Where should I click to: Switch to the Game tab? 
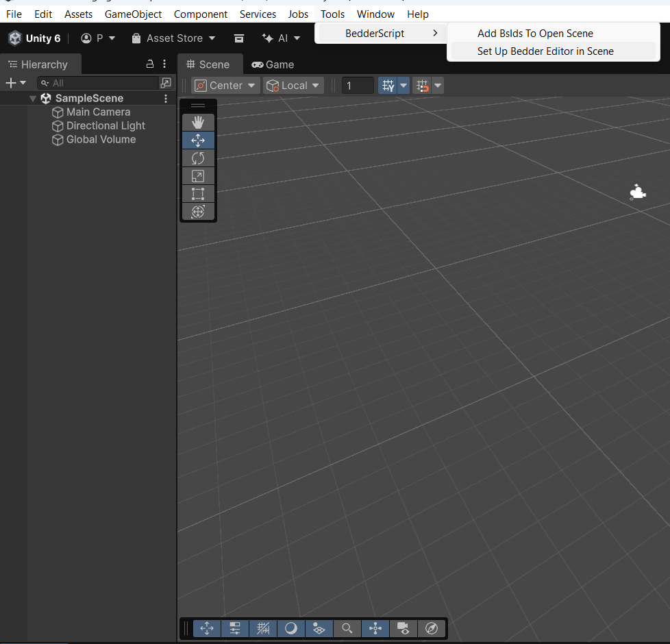pyautogui.click(x=273, y=64)
